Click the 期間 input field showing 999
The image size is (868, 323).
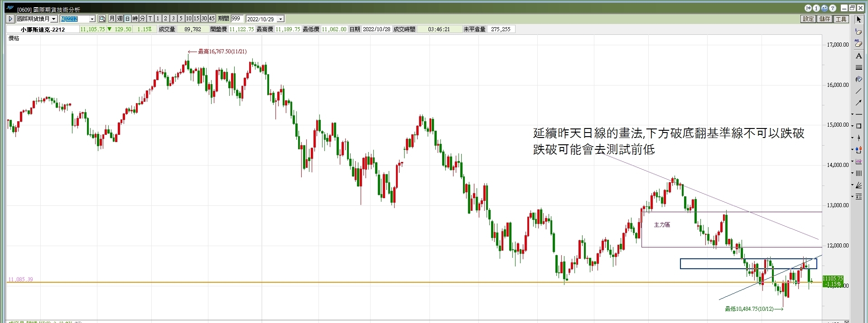tap(237, 19)
